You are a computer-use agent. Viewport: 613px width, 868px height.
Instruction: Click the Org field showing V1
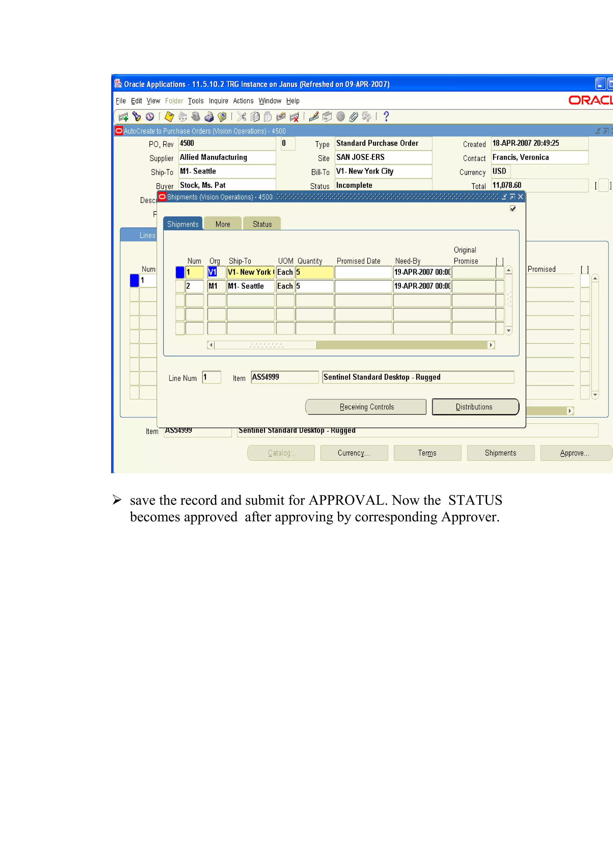click(216, 272)
